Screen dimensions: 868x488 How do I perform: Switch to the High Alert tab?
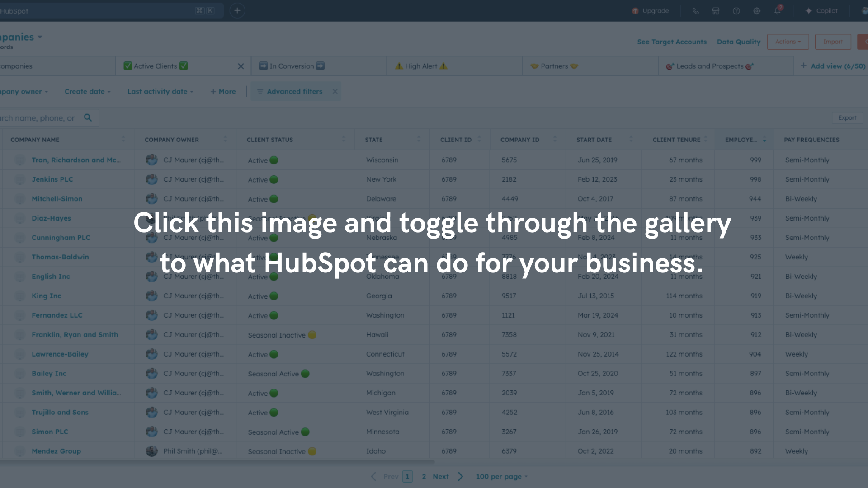tap(421, 66)
